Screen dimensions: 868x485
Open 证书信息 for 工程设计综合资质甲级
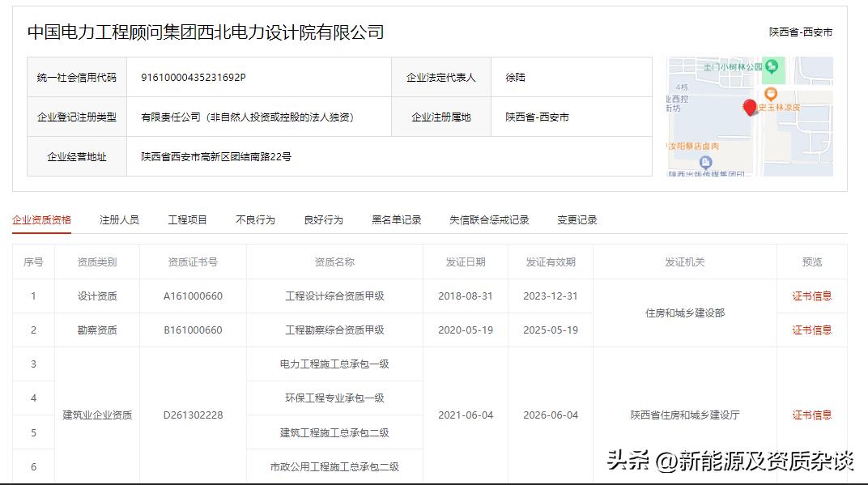point(812,296)
